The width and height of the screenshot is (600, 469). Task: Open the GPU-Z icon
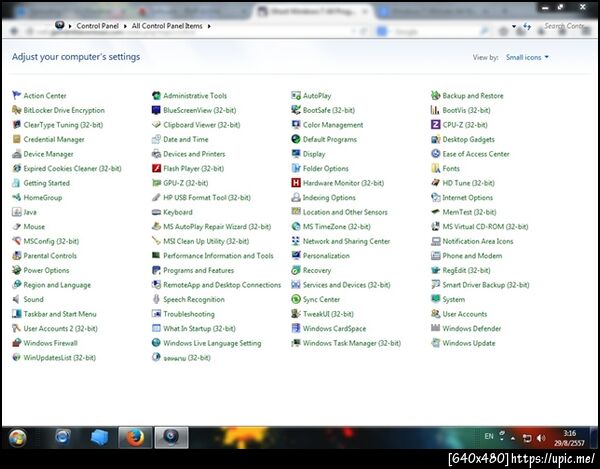click(156, 182)
